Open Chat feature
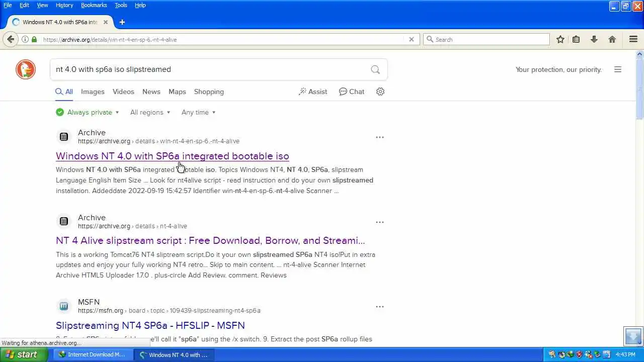The height and width of the screenshot is (362, 644). click(352, 92)
